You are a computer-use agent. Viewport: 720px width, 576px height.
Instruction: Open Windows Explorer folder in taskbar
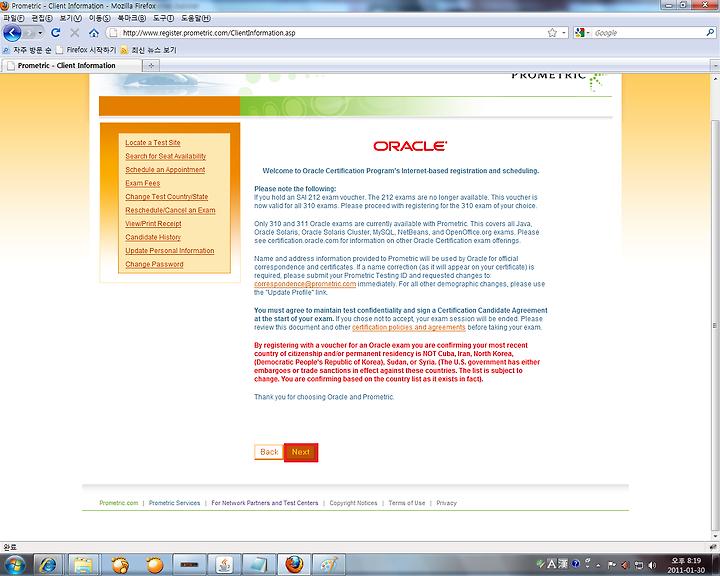tap(84, 565)
